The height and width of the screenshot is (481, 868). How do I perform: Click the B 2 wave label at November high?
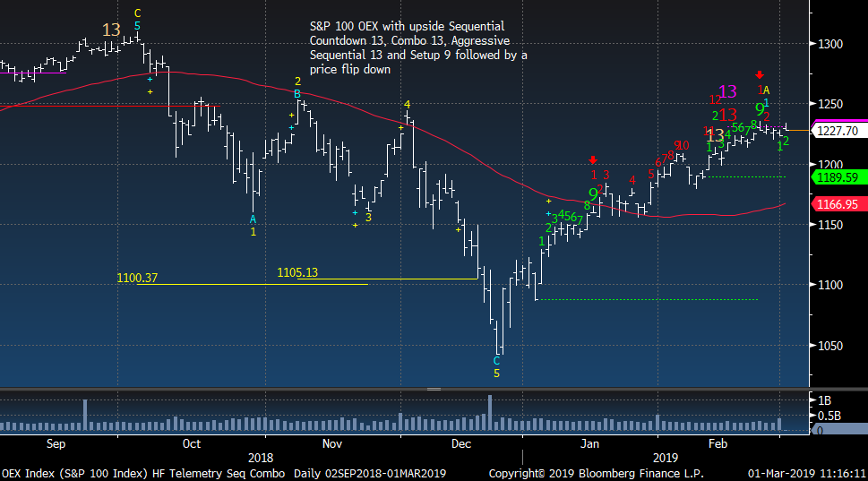[297, 88]
